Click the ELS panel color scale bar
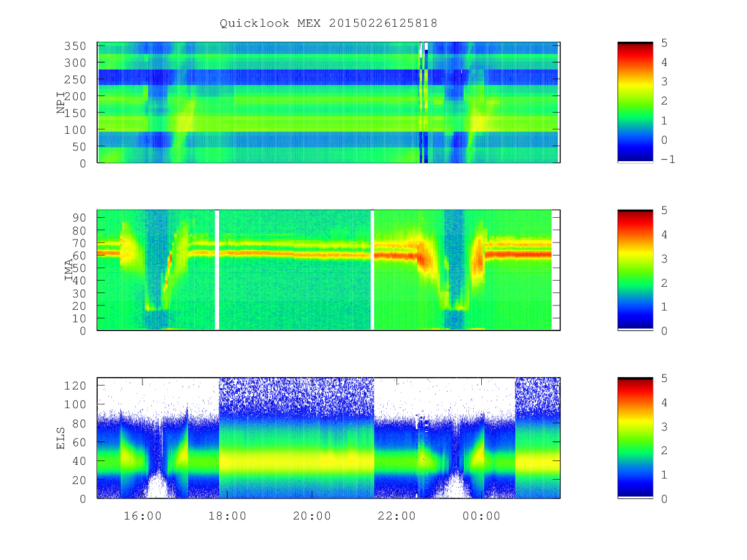Screen dimensions: 747x560 (635, 438)
